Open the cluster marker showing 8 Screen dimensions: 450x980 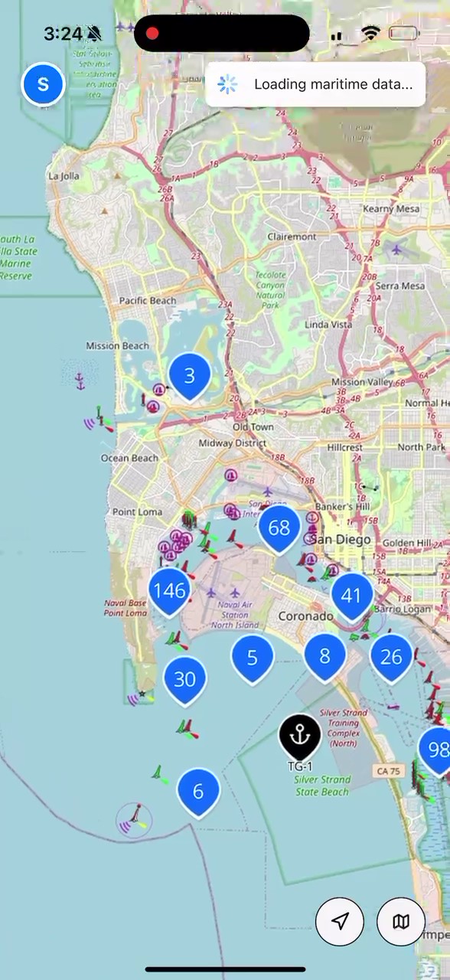tap(324, 656)
